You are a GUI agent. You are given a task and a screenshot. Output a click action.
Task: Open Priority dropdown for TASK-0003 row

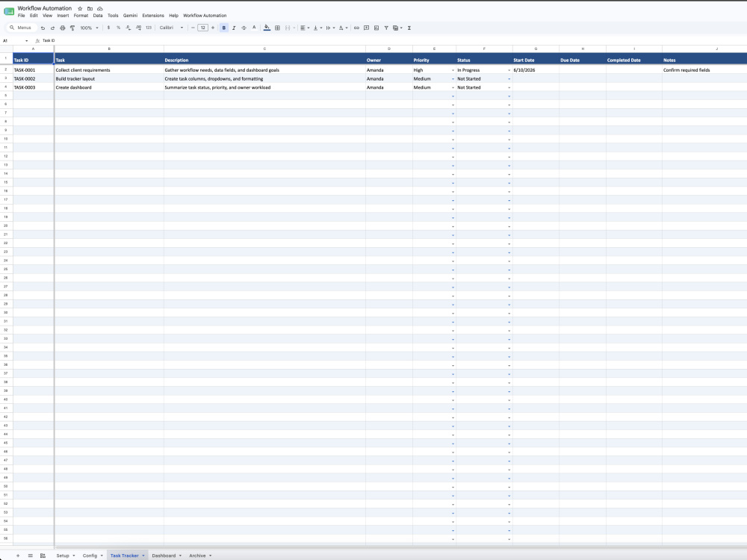[x=453, y=87]
